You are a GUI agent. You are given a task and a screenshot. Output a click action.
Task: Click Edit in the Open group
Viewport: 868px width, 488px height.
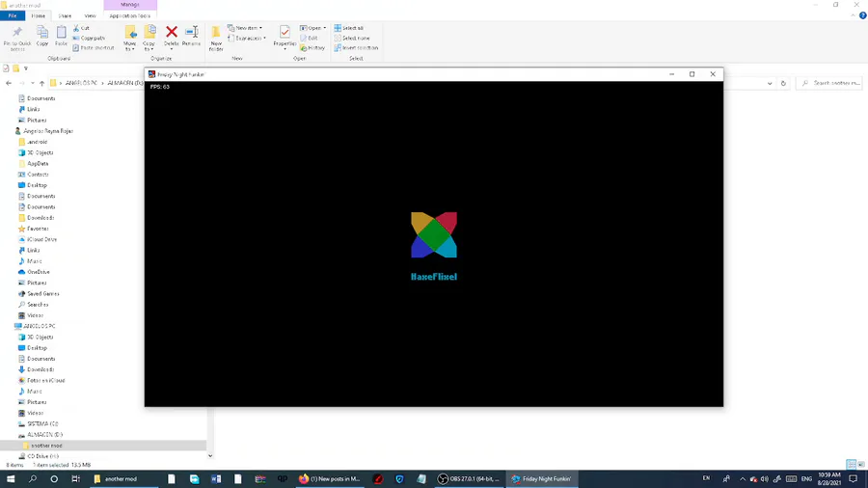[x=309, y=39]
